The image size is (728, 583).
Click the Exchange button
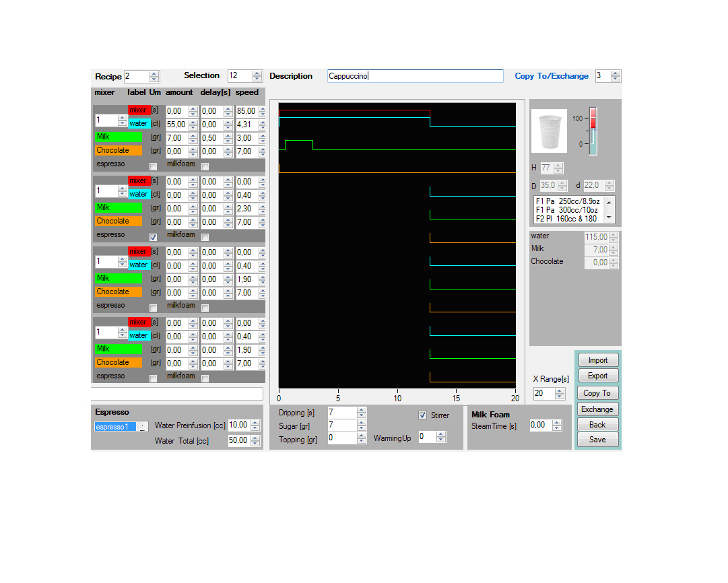click(x=597, y=409)
